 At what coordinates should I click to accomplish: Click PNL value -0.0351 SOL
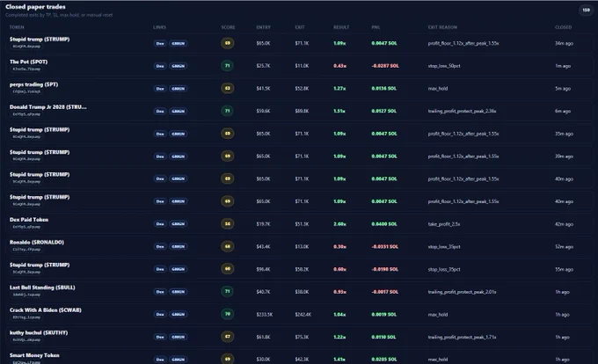385,246
